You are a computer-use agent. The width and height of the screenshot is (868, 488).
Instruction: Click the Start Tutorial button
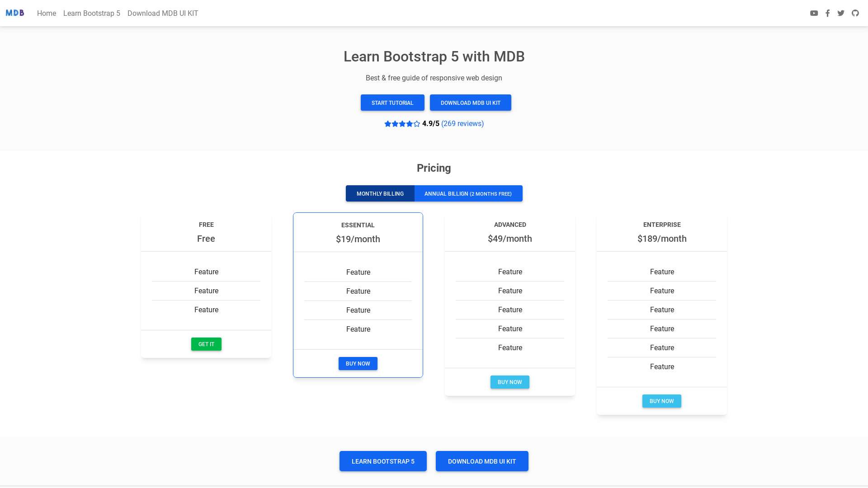coord(392,103)
